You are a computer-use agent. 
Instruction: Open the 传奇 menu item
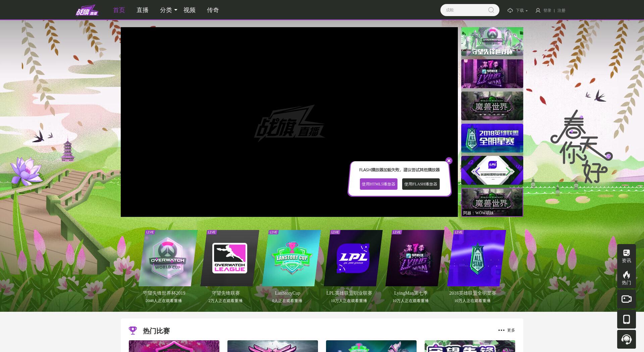click(213, 10)
